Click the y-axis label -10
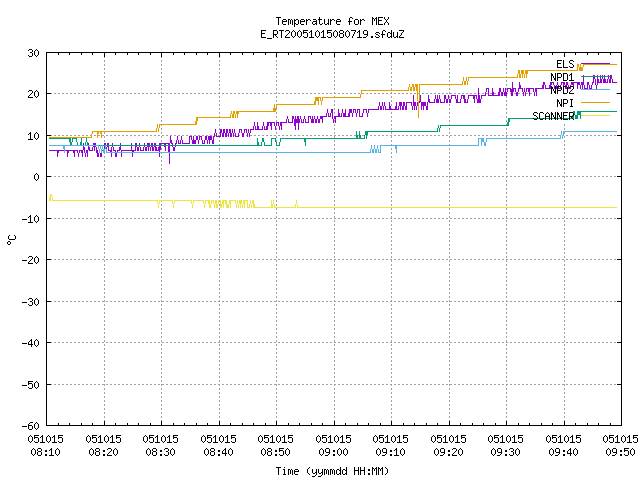This screenshot has height=480, width=640. (x=31, y=219)
